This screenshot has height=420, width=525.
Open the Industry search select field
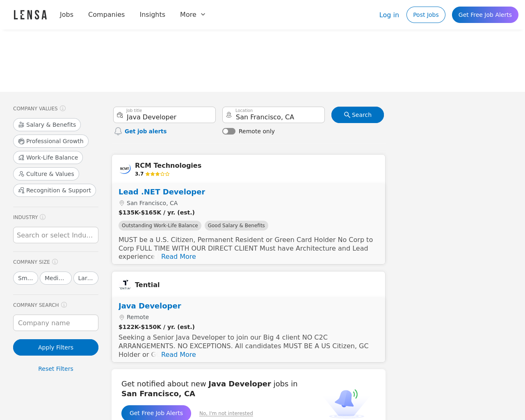coord(56,235)
